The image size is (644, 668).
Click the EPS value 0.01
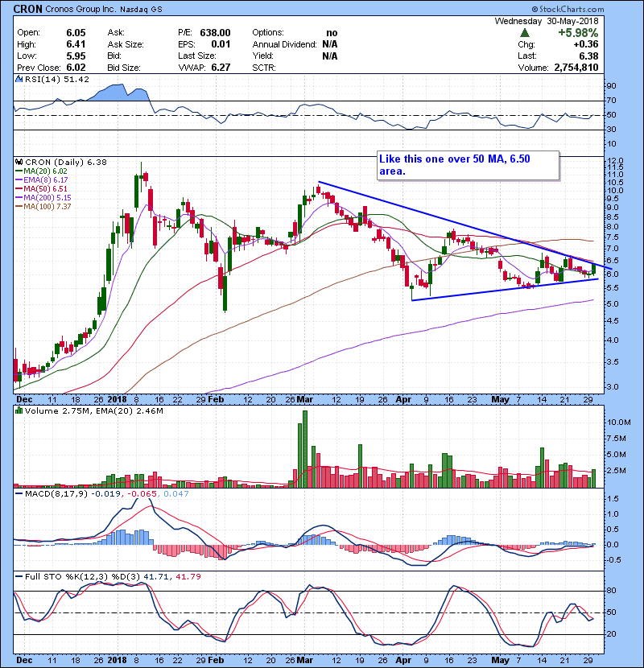pyautogui.click(x=221, y=44)
